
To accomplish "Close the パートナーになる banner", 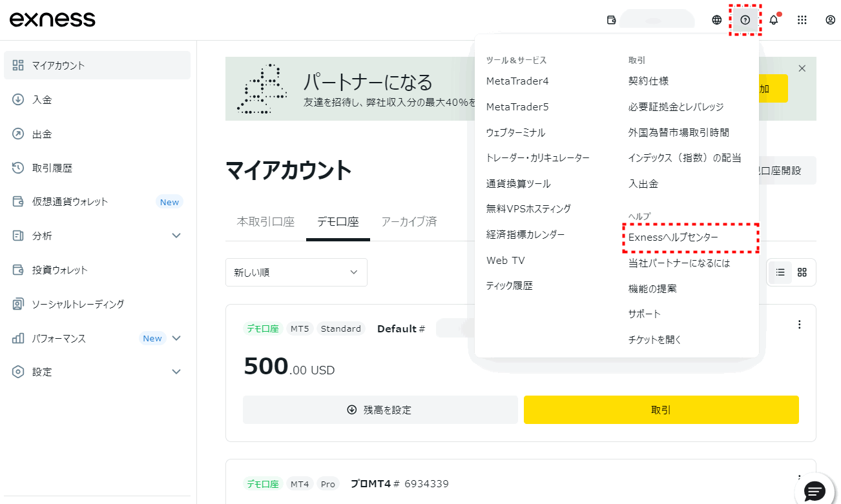I will [x=802, y=68].
